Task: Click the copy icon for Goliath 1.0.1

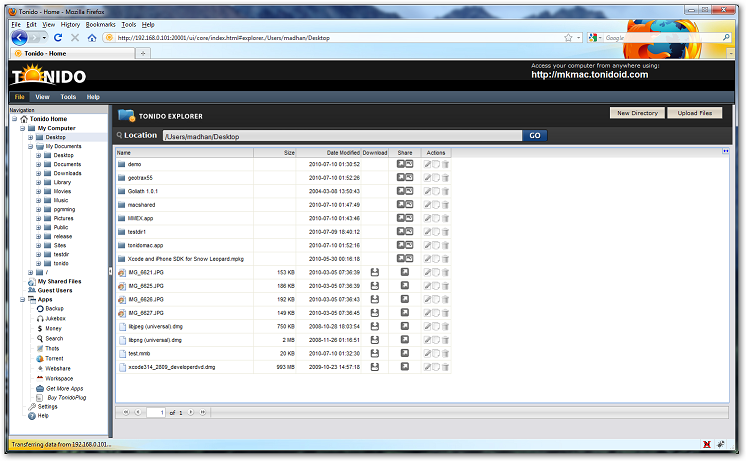Action: pyautogui.click(x=436, y=191)
